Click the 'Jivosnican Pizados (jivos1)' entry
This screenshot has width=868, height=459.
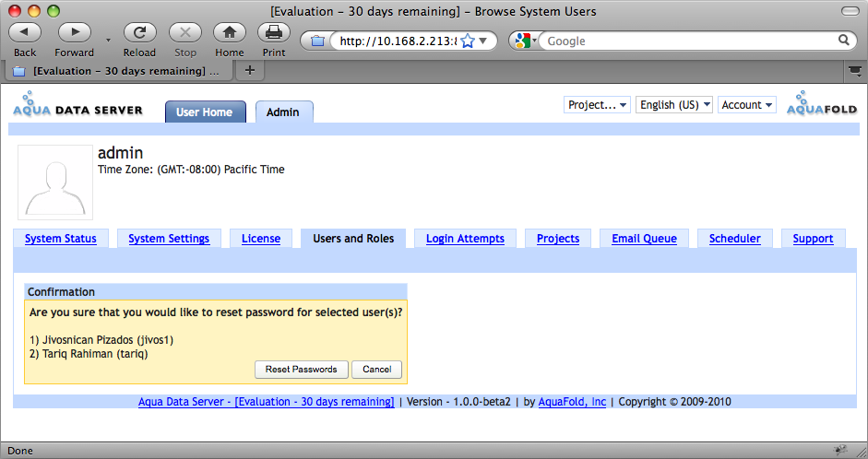click(x=101, y=339)
